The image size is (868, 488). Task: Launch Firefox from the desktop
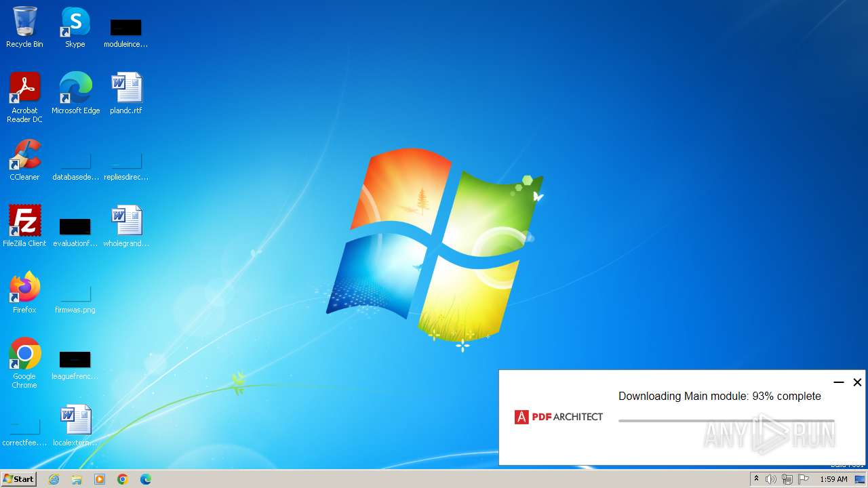(x=24, y=293)
